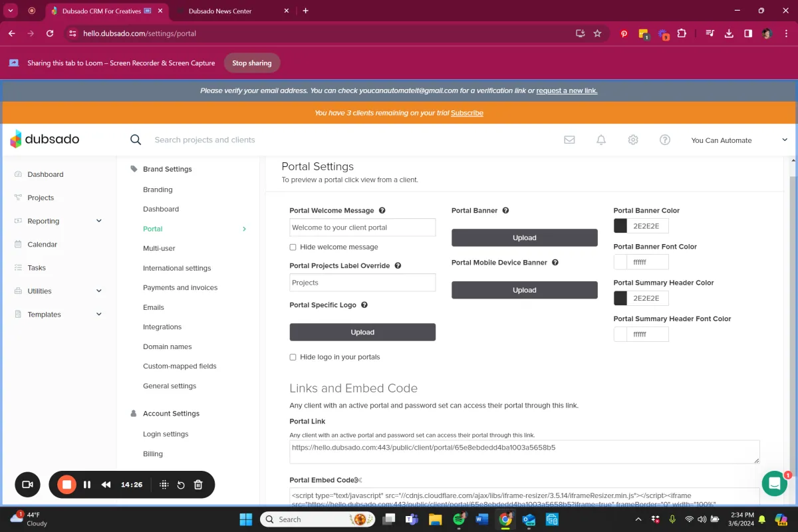Open the settings gear icon in header
The width and height of the screenshot is (798, 532).
click(x=633, y=140)
